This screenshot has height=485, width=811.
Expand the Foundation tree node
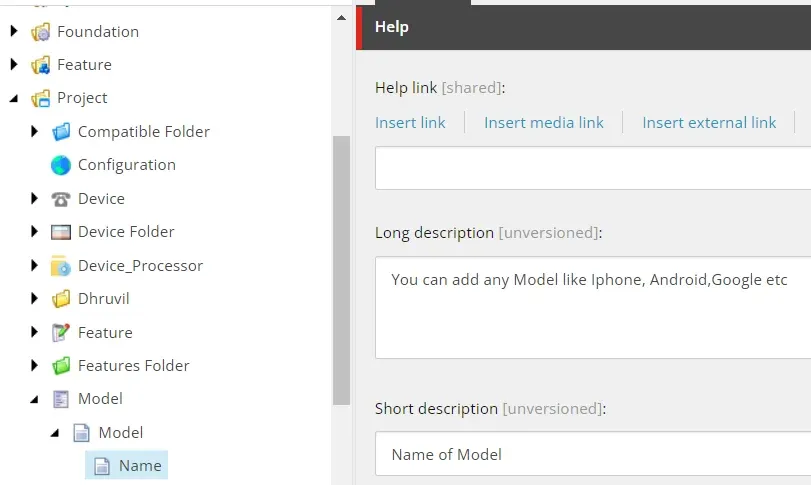(14, 32)
